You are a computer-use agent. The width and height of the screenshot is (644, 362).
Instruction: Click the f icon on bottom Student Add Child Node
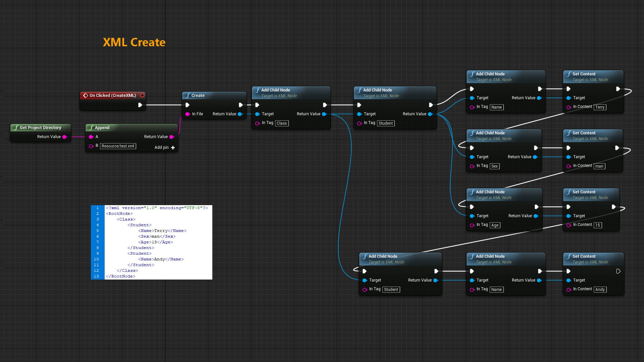[x=365, y=256]
